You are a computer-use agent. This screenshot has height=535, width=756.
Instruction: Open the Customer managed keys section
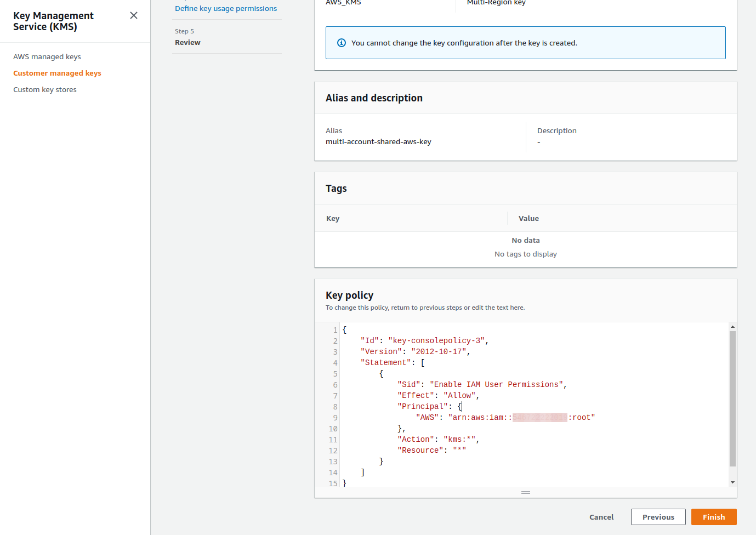click(57, 73)
